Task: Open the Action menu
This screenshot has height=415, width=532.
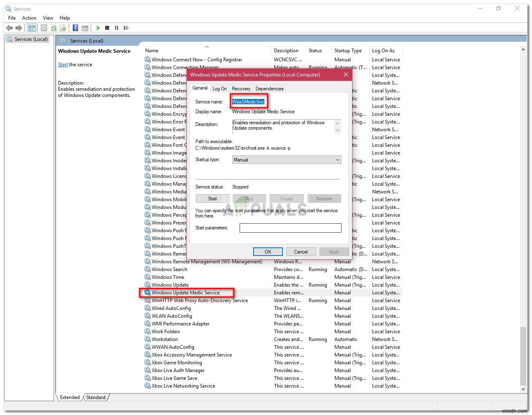Action: [29, 18]
